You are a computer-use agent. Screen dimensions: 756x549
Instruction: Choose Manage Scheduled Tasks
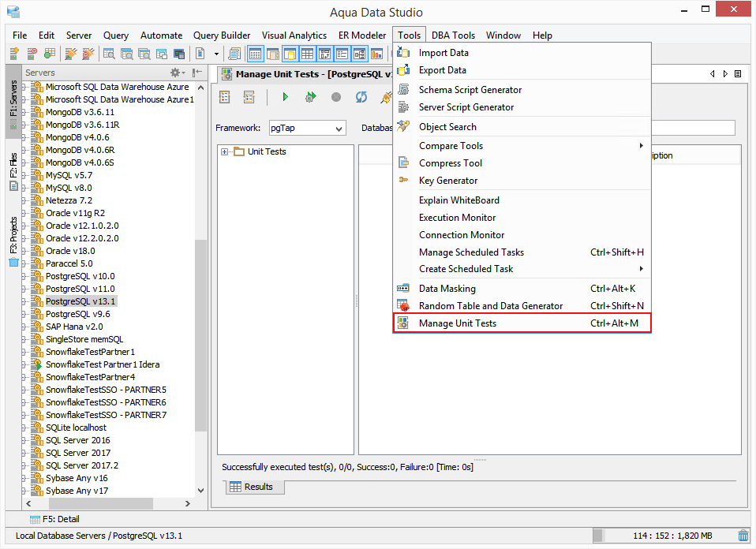[522, 252]
